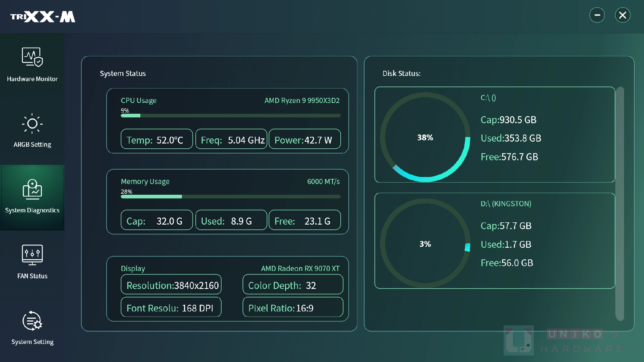Click the CPU Freq readout box
This screenshot has height=362, width=644.
coord(231,139)
